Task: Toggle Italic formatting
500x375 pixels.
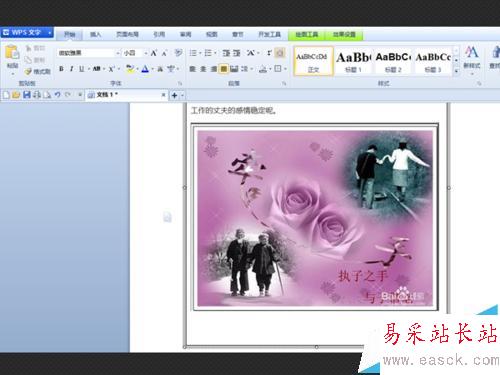Action: click(x=71, y=69)
